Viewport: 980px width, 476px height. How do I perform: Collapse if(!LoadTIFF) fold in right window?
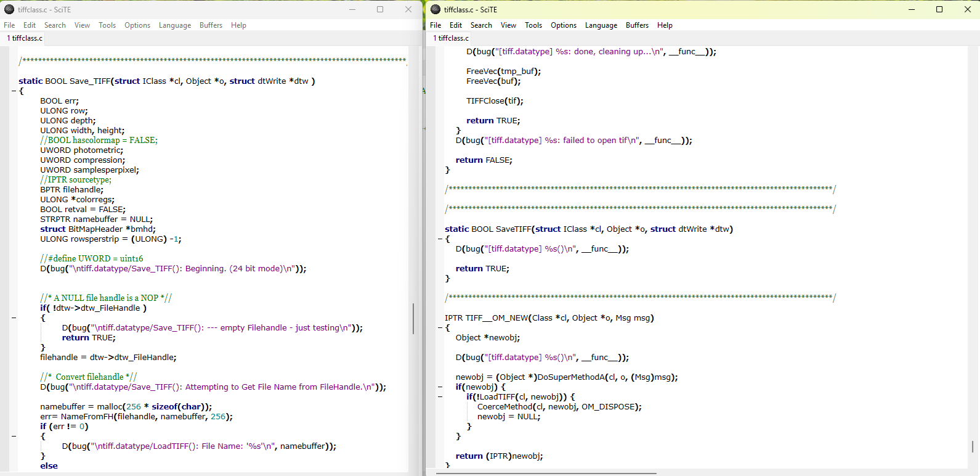click(x=440, y=396)
